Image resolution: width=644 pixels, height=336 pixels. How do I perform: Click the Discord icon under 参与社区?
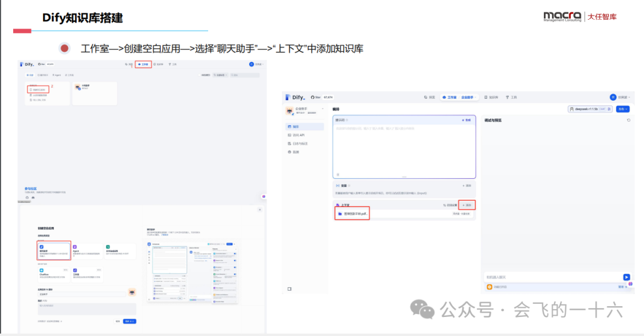coord(33,197)
